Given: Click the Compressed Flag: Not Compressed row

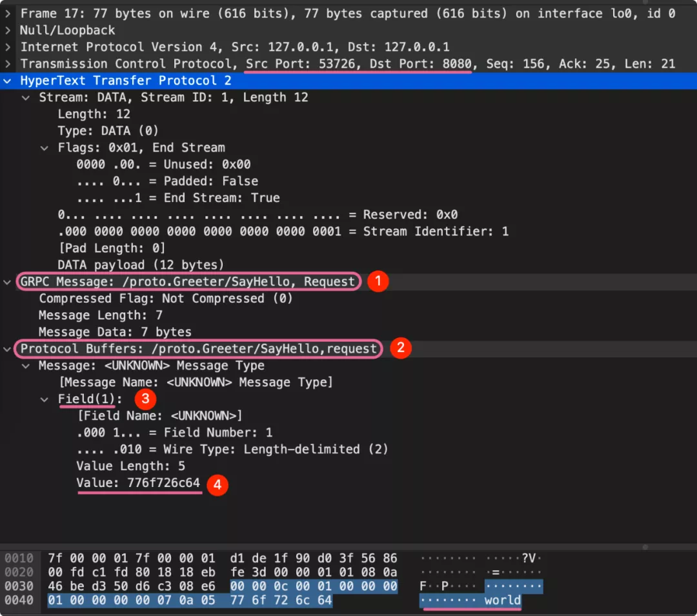Looking at the screenshot, I should tap(166, 299).
